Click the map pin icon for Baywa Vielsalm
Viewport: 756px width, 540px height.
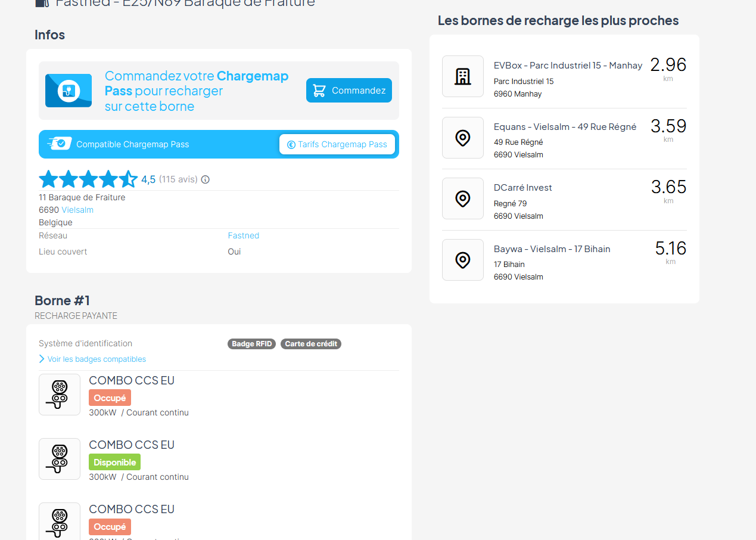(463, 260)
